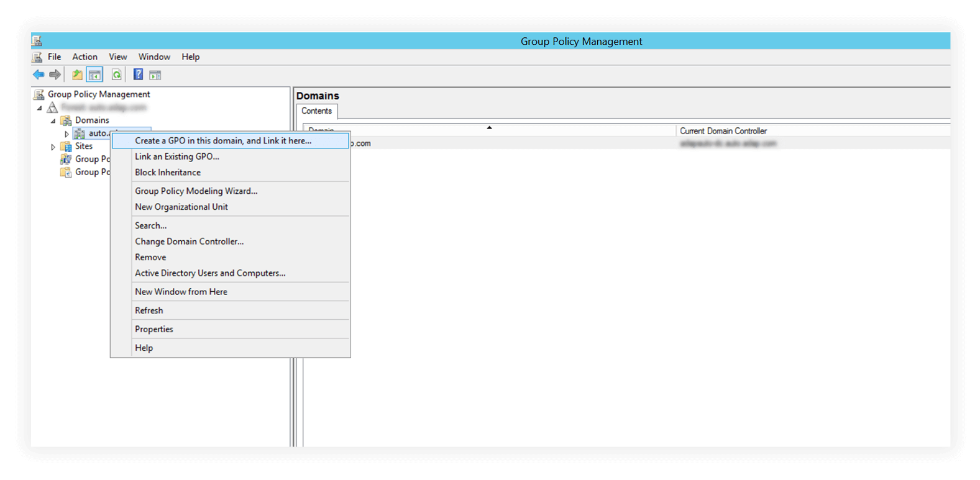
Task: Collapse the forest node in the tree
Action: pyautogui.click(x=40, y=108)
